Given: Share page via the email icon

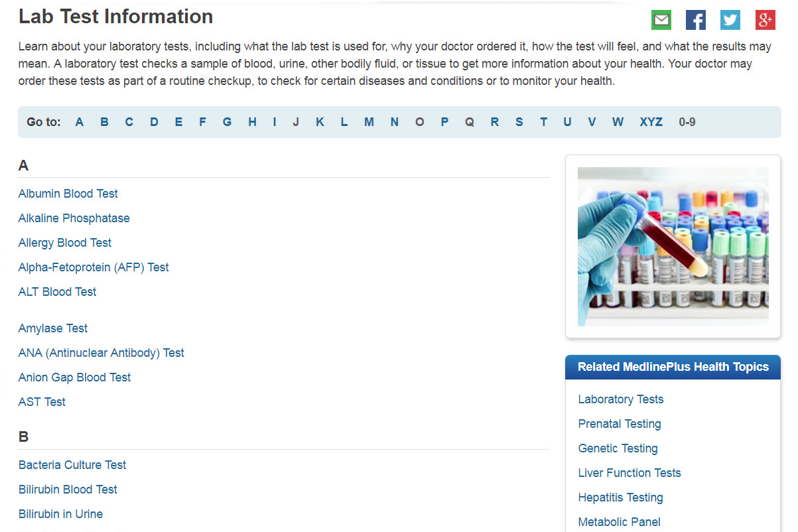Looking at the screenshot, I should click(x=661, y=20).
